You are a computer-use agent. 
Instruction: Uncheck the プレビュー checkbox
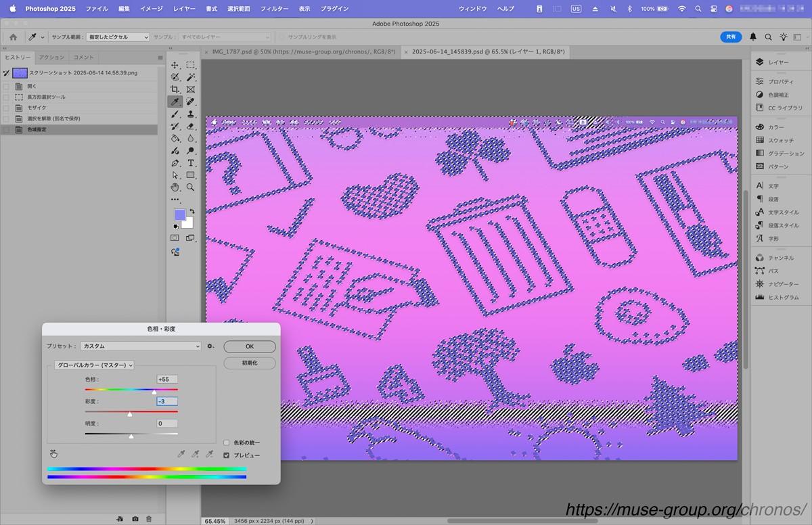tap(226, 455)
